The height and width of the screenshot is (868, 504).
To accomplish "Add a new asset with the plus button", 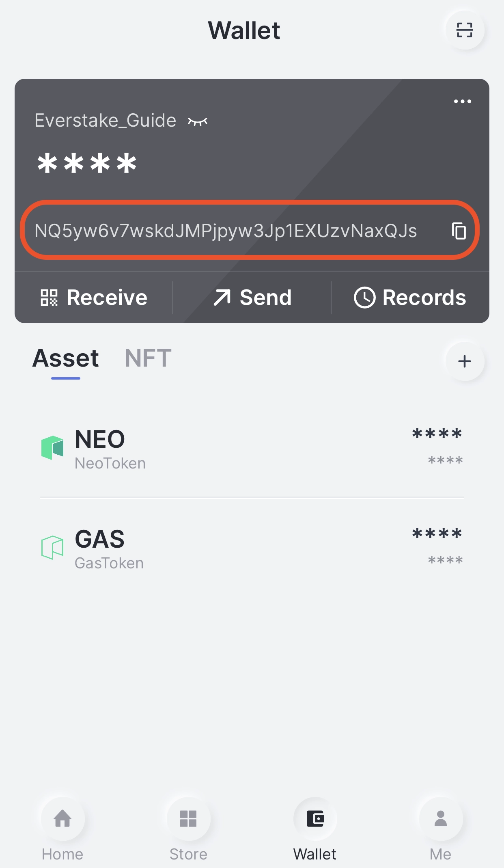I will (x=465, y=361).
